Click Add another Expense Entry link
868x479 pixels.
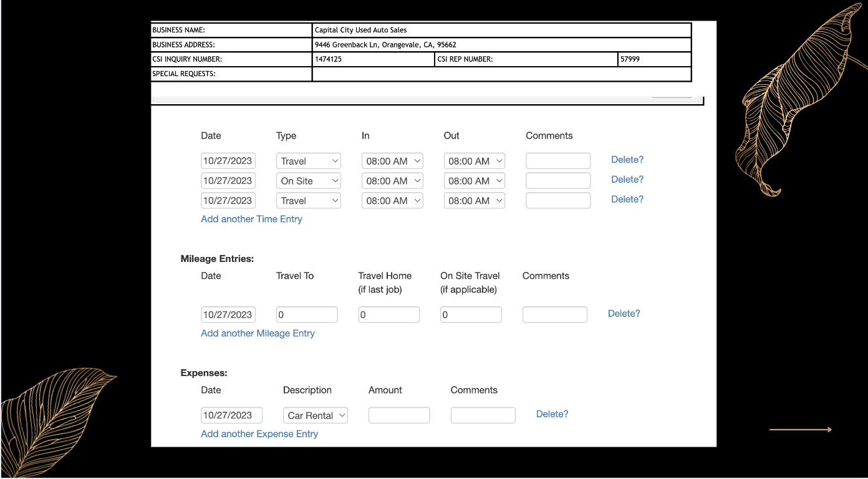point(259,433)
